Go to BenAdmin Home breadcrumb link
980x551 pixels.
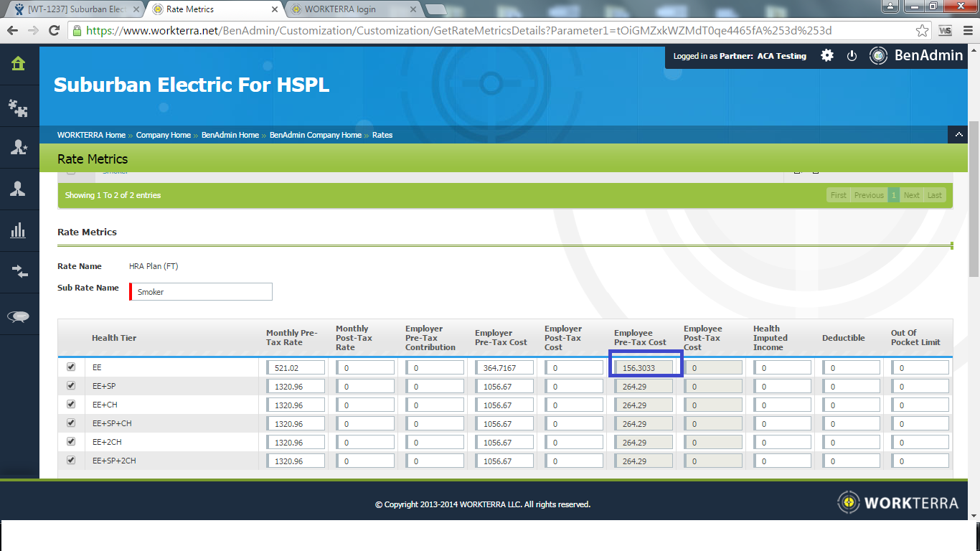coord(230,135)
